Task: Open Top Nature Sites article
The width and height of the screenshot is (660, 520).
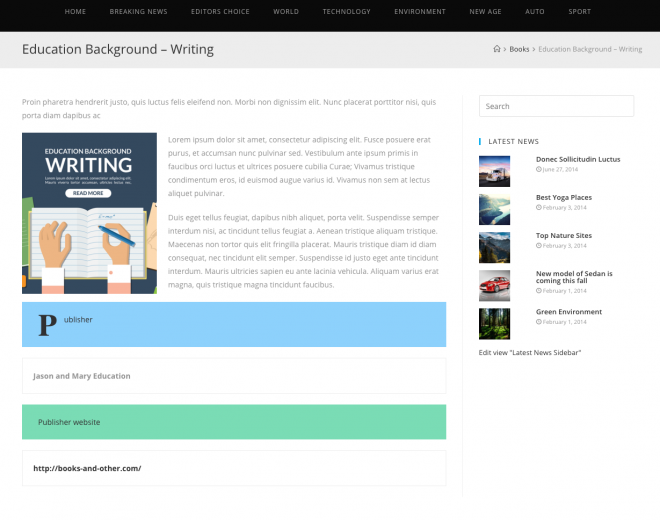Action: pyautogui.click(x=564, y=235)
